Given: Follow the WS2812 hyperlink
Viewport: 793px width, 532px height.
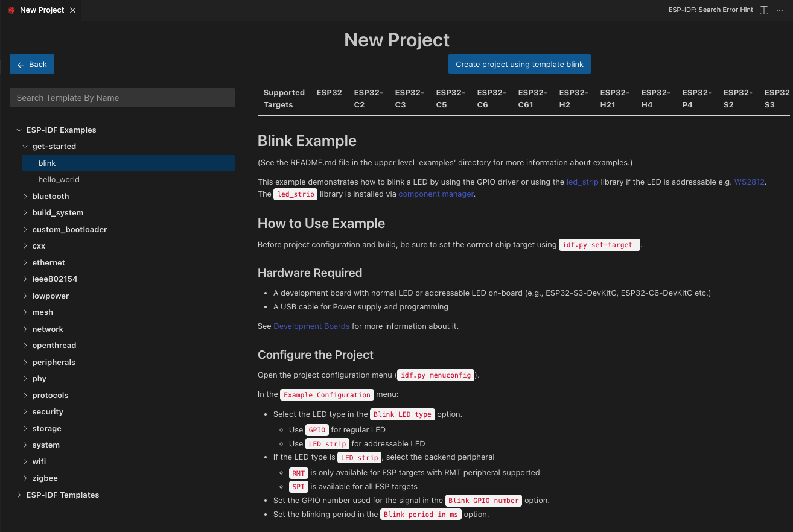Looking at the screenshot, I should tap(749, 182).
